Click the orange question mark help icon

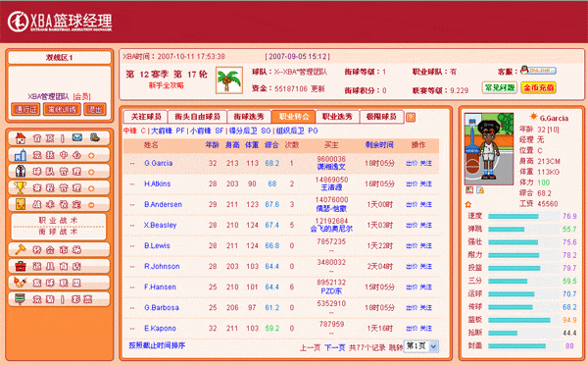point(411,117)
